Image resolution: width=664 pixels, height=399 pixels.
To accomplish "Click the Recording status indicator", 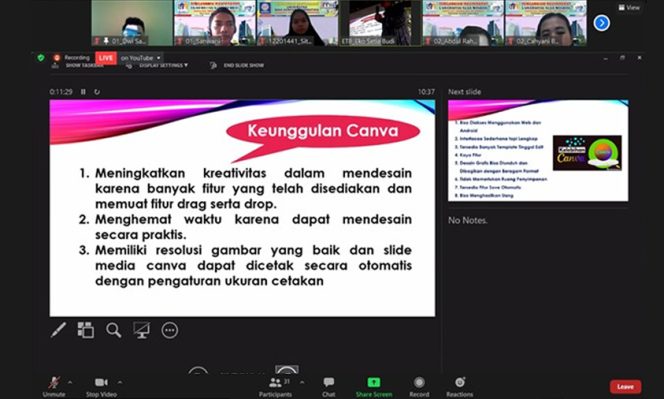I will [72, 58].
